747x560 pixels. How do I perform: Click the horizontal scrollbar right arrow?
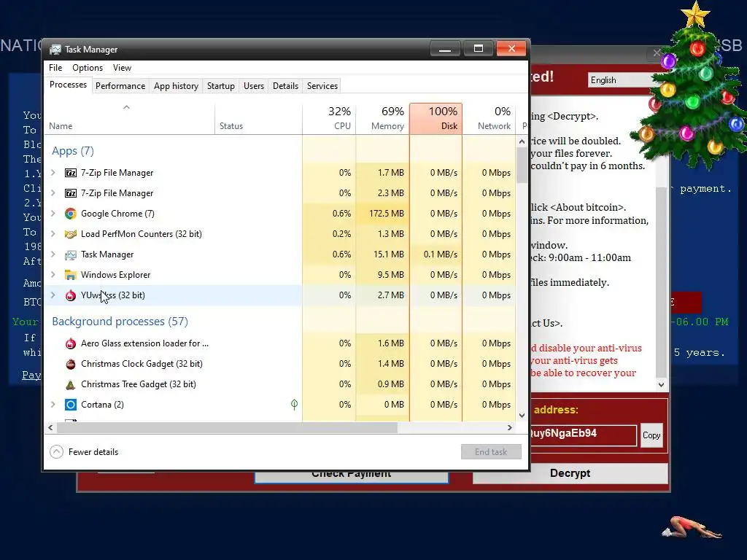pyautogui.click(x=510, y=427)
